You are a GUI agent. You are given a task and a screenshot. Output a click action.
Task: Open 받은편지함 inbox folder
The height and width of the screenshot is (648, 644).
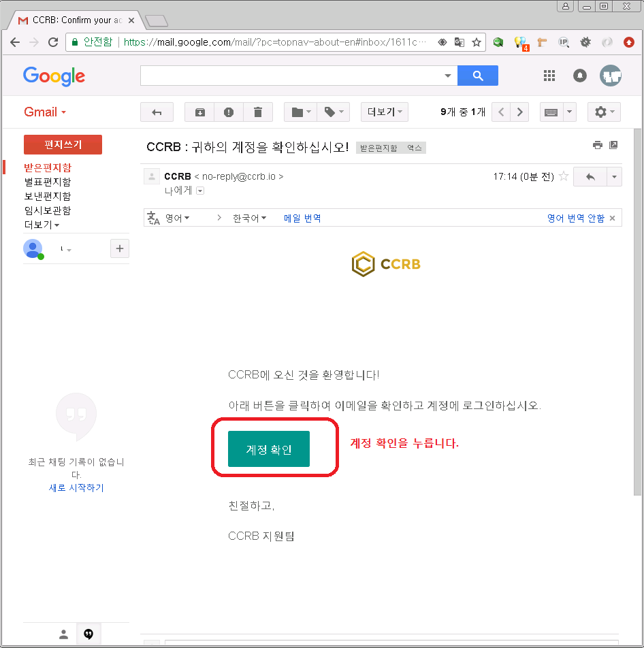tap(48, 167)
